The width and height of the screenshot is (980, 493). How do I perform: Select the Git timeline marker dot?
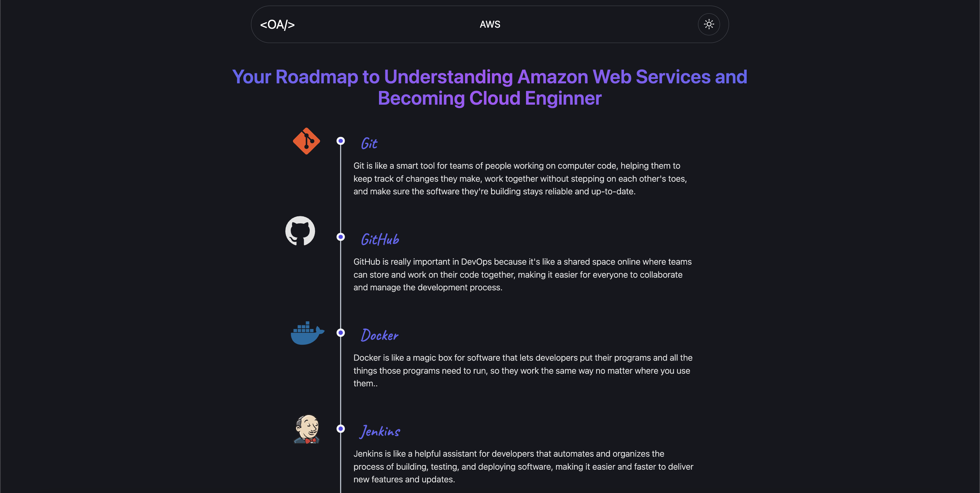(x=340, y=141)
